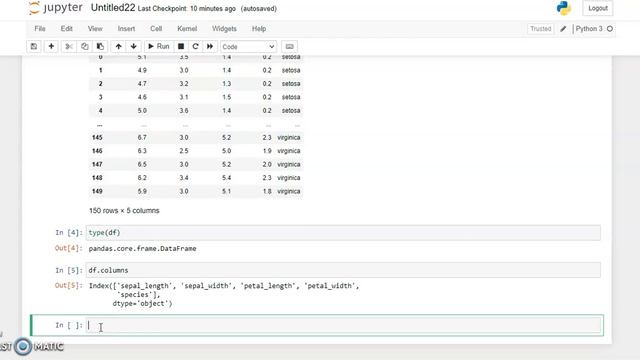The width and height of the screenshot is (640, 360).
Task: Click value 1.9 in row 146
Action: tap(267, 151)
